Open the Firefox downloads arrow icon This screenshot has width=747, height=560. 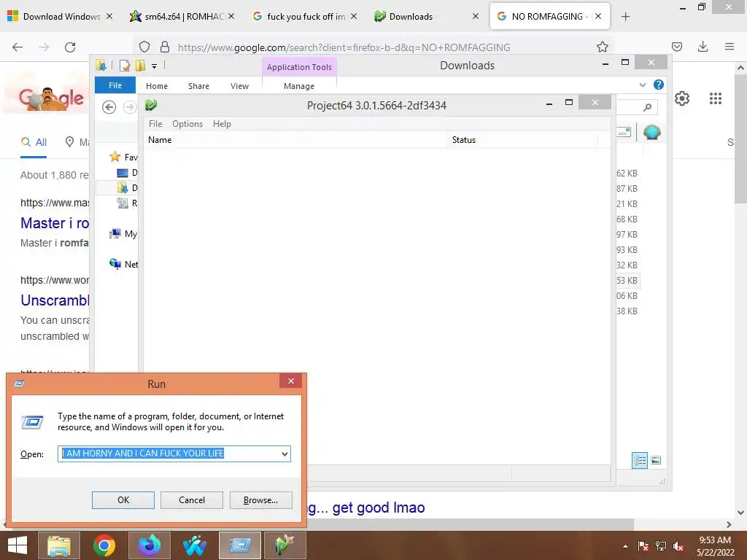tap(703, 47)
